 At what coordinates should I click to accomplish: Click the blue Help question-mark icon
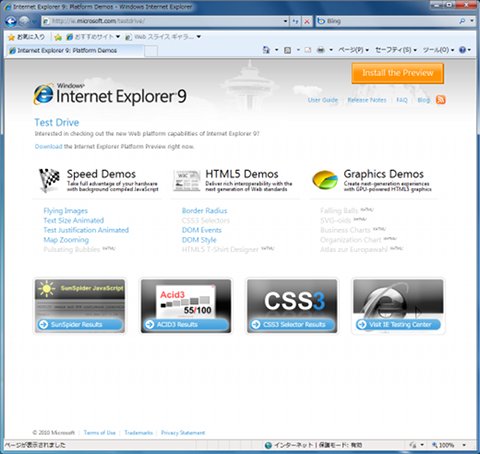coord(462,50)
